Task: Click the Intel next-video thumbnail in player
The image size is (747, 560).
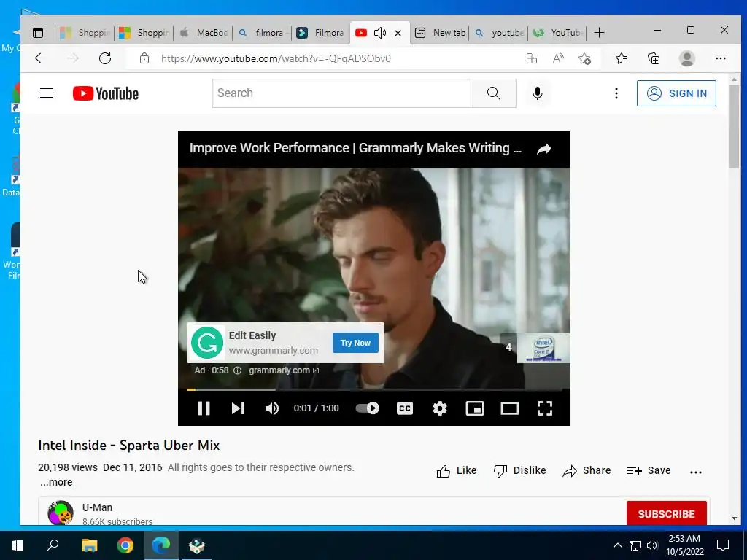Action: click(543, 348)
